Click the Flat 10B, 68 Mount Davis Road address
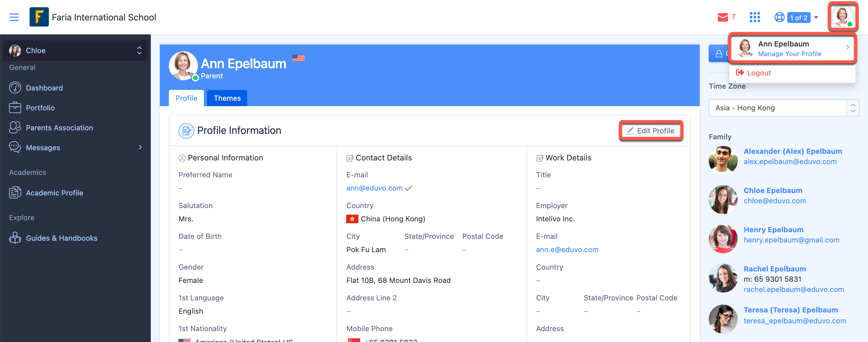868x342 pixels. click(398, 280)
